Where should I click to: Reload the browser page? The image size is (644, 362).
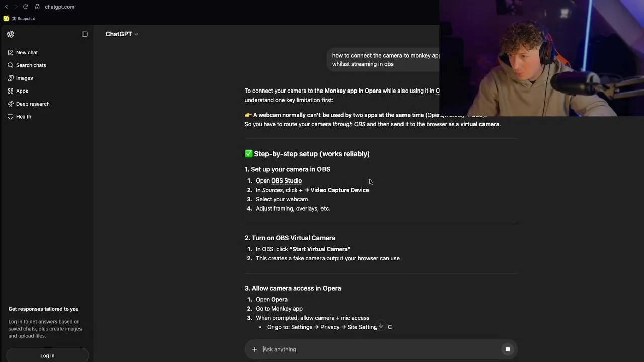coord(25,7)
